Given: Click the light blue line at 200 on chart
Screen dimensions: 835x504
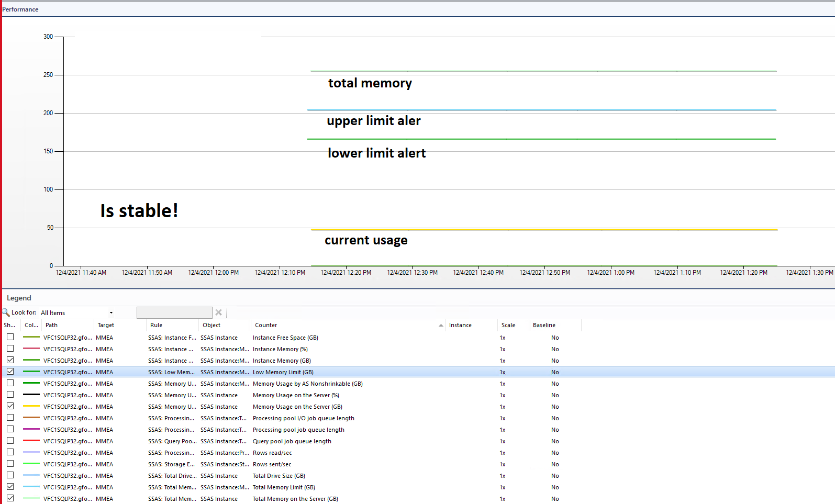Looking at the screenshot, I should (542, 110).
